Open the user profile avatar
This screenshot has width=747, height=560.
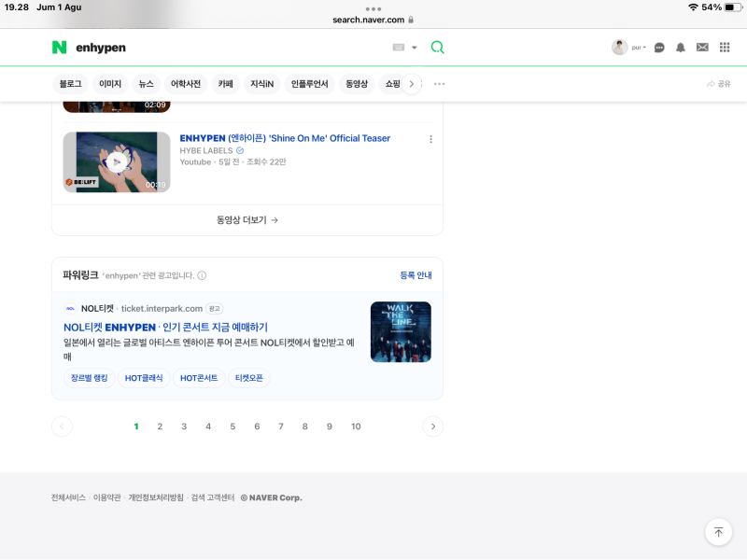point(619,48)
